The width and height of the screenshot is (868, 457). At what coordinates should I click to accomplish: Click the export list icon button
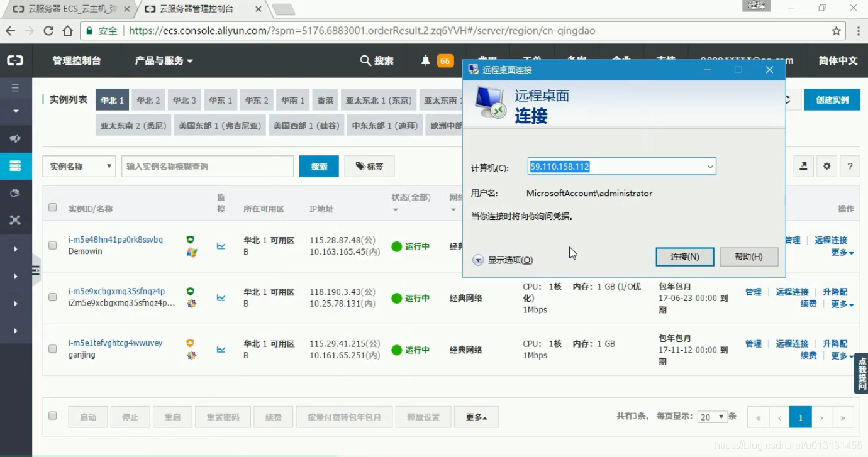point(803,167)
